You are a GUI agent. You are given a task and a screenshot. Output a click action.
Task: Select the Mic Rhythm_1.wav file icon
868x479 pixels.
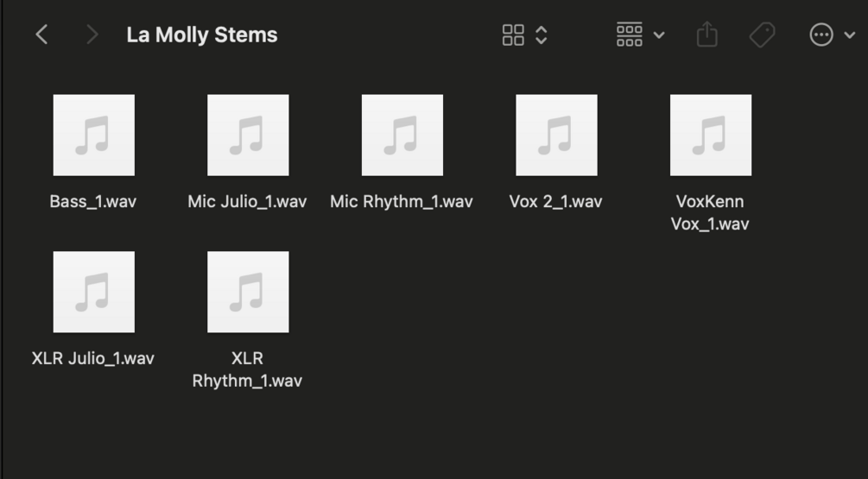pos(402,136)
